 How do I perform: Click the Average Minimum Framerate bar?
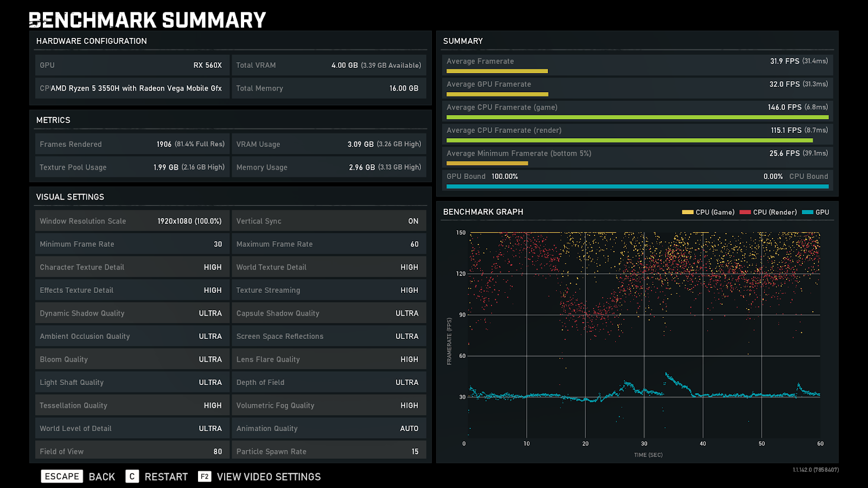point(487,163)
